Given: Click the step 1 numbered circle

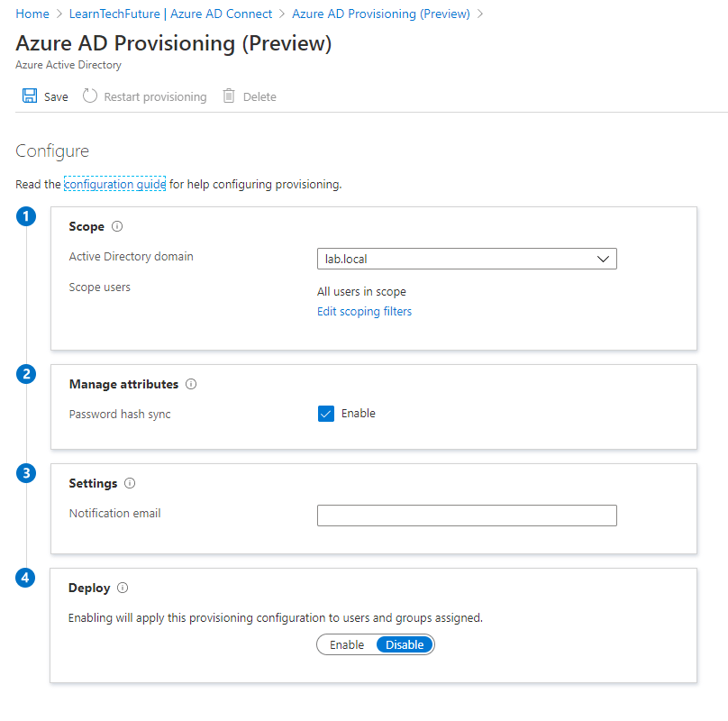Looking at the screenshot, I should click(27, 216).
